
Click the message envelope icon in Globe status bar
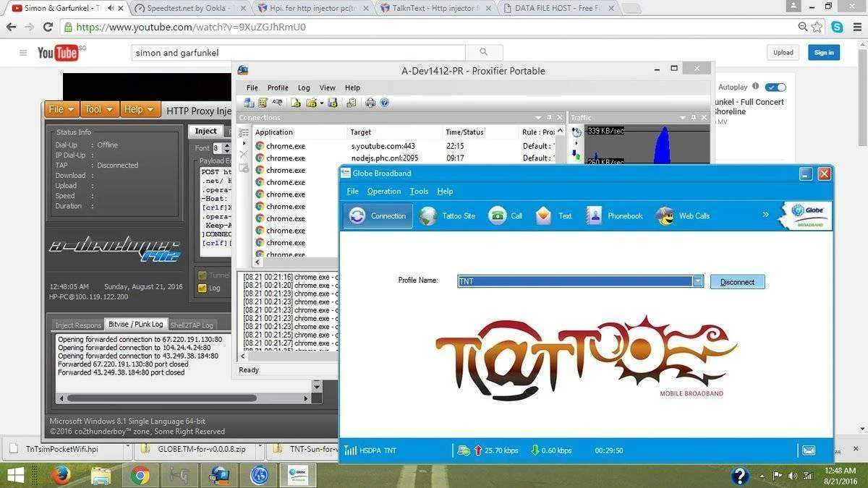[809, 450]
